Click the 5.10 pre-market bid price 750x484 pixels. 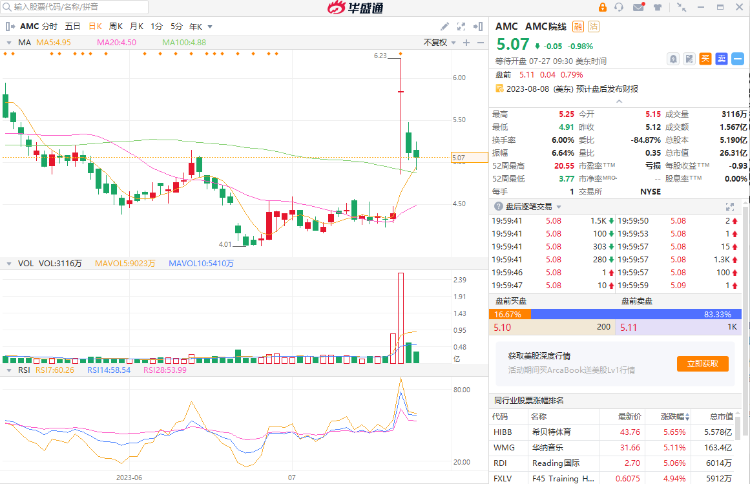[502, 328]
